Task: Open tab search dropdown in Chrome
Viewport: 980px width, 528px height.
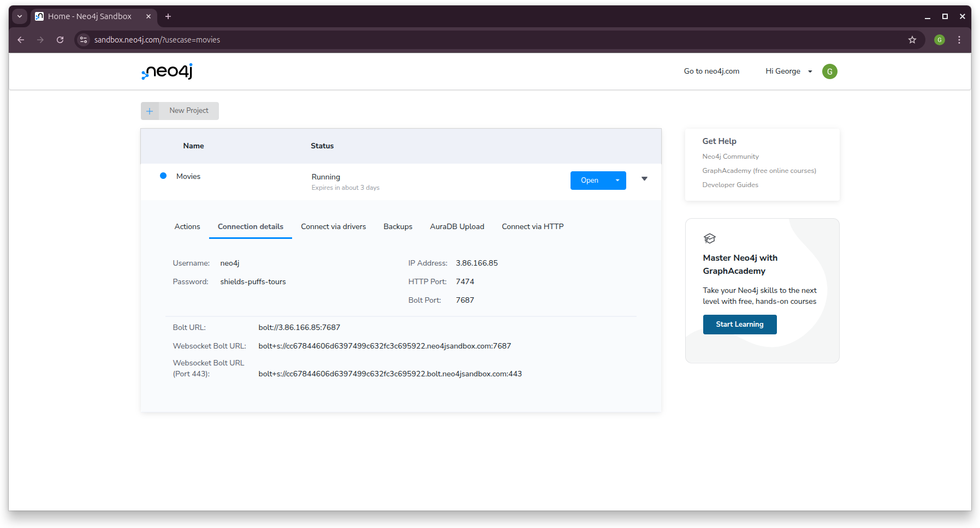Action: point(20,16)
